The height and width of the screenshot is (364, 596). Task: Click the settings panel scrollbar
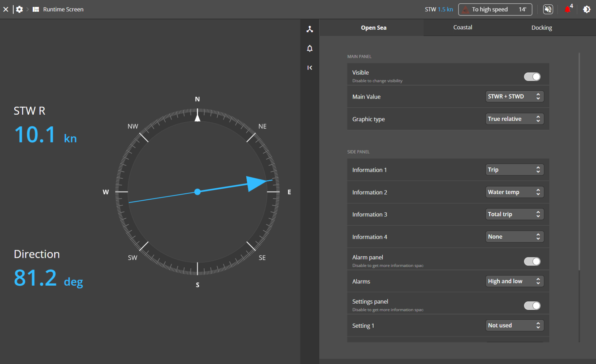579,161
